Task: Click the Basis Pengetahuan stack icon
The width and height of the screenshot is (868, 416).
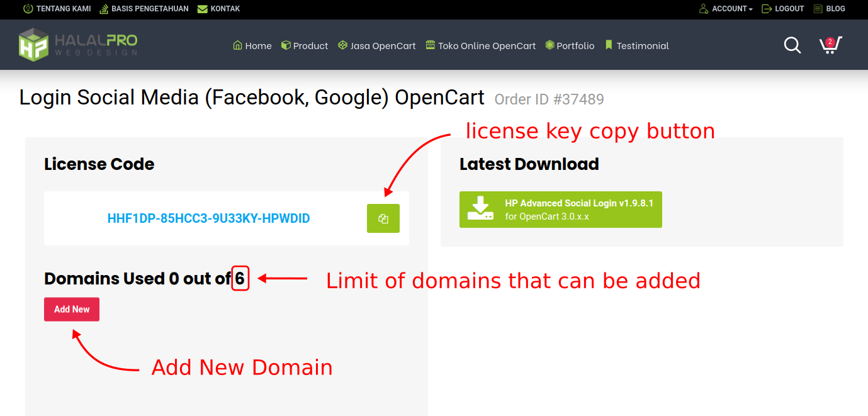Action: pos(104,9)
